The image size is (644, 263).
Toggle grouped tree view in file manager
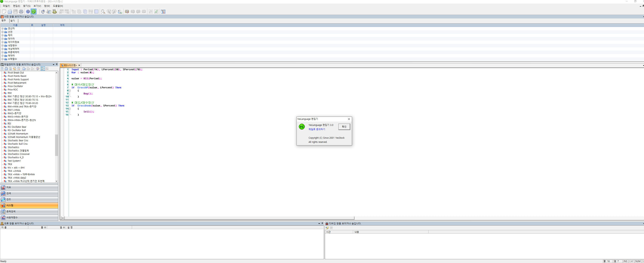tap(43, 69)
